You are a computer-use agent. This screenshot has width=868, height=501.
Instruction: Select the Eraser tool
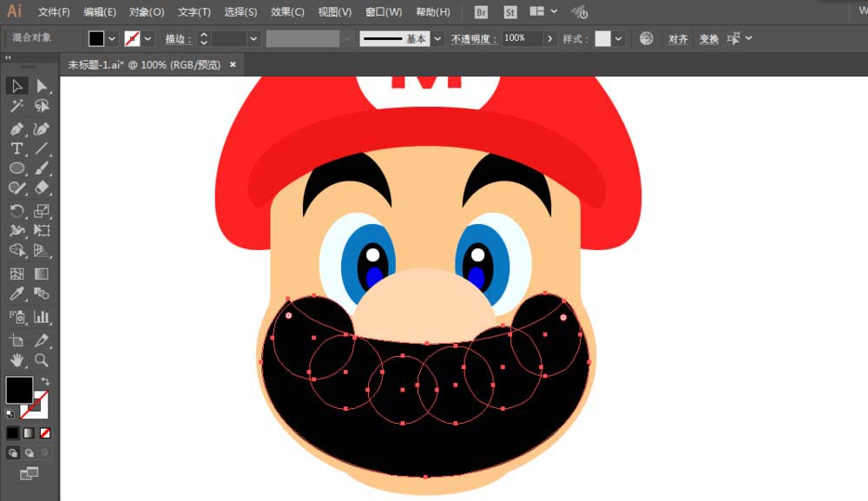[42, 188]
